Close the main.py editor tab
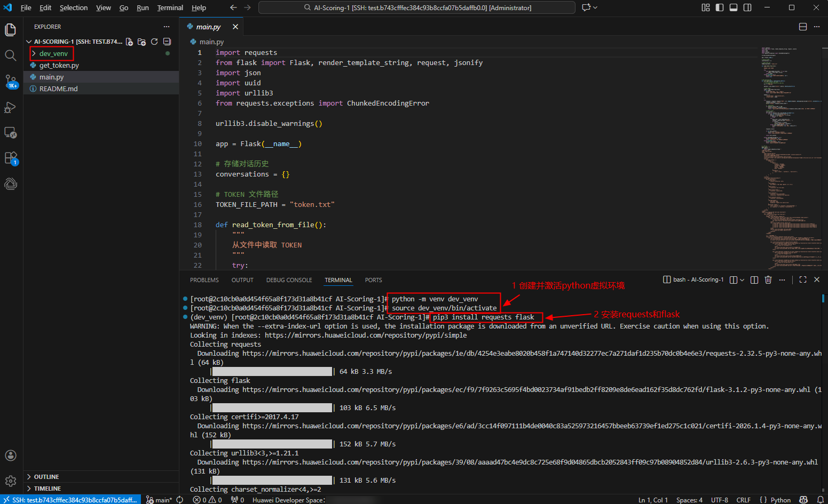The width and height of the screenshot is (828, 504). (235, 27)
